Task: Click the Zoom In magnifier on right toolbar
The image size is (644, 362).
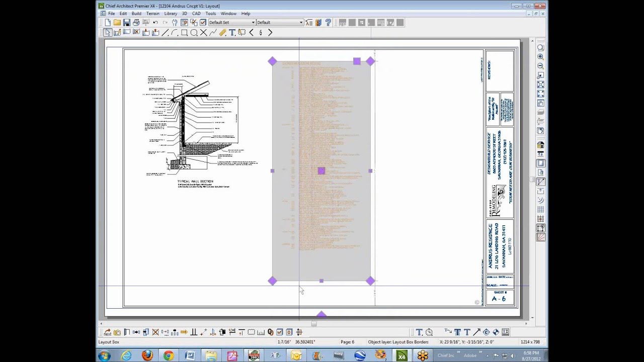Action: point(540,57)
